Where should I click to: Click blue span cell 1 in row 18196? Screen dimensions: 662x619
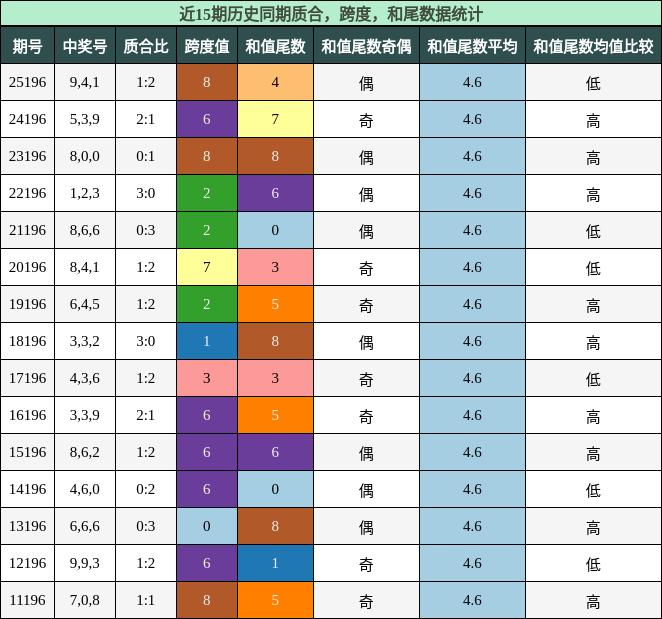pos(206,341)
